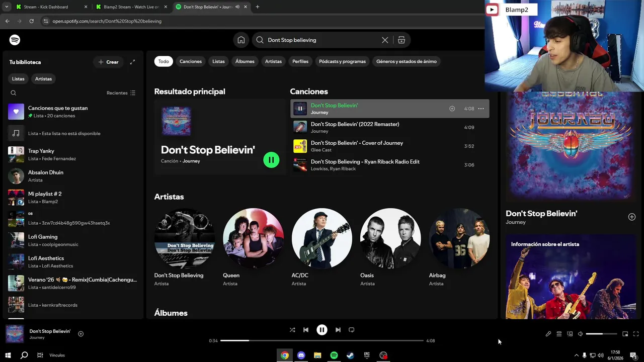
Task: Open Discord from the Windows taskbar
Action: (x=301, y=355)
